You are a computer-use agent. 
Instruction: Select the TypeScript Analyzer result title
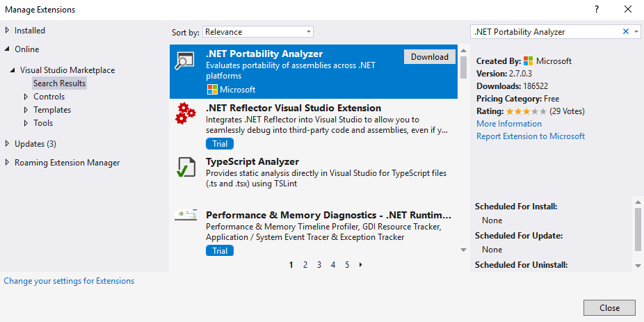(x=252, y=161)
